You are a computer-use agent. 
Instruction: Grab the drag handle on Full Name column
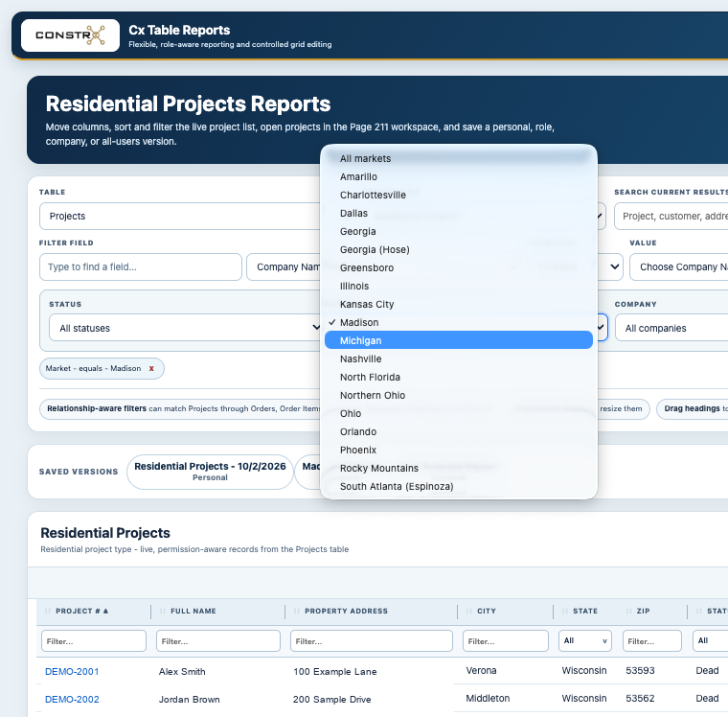(163, 611)
